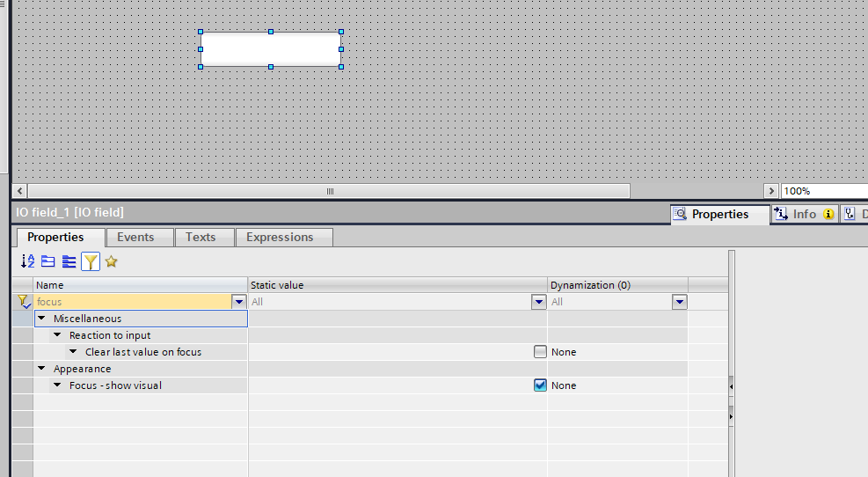The width and height of the screenshot is (868, 477).
Task: Collapse the Miscellaneous group
Action: (41, 319)
